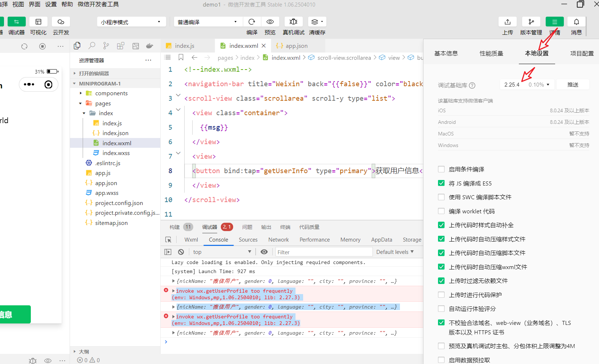Clear the console with the ban icon
This screenshot has width=599, height=364.
[x=181, y=251]
